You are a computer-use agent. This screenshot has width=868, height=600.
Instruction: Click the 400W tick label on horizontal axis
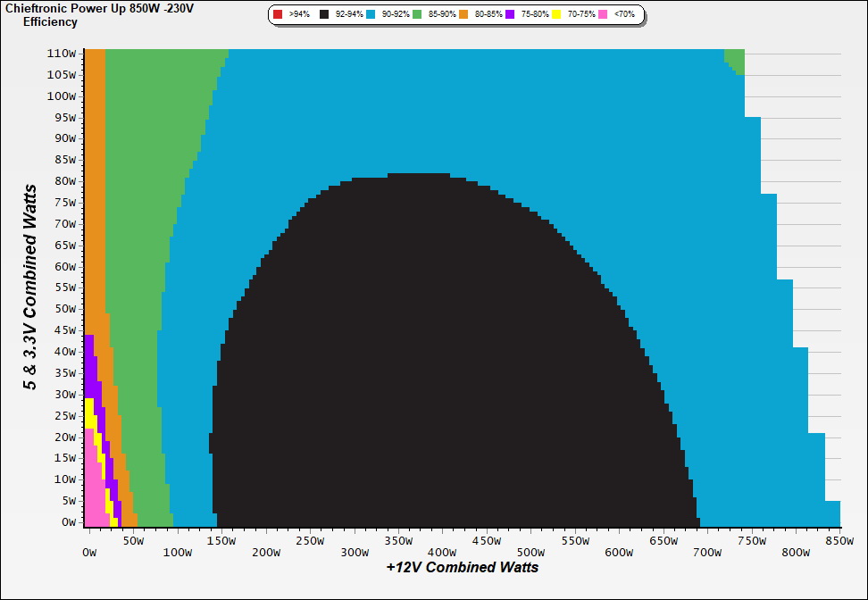(x=441, y=553)
